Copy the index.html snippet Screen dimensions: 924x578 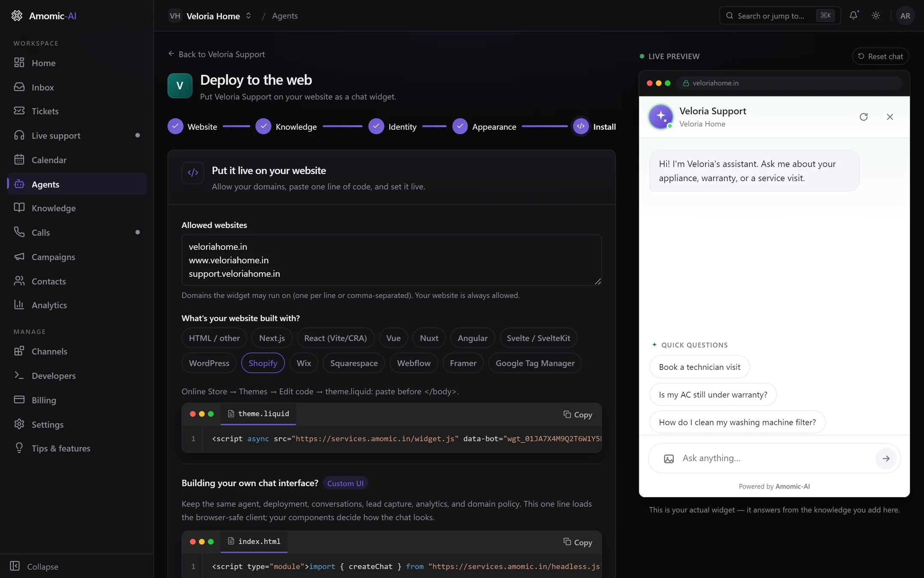[x=577, y=542]
